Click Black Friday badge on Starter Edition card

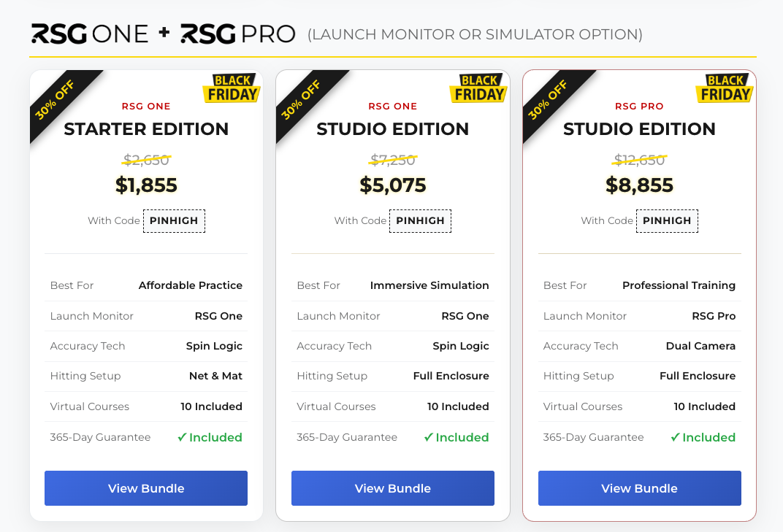(231, 88)
